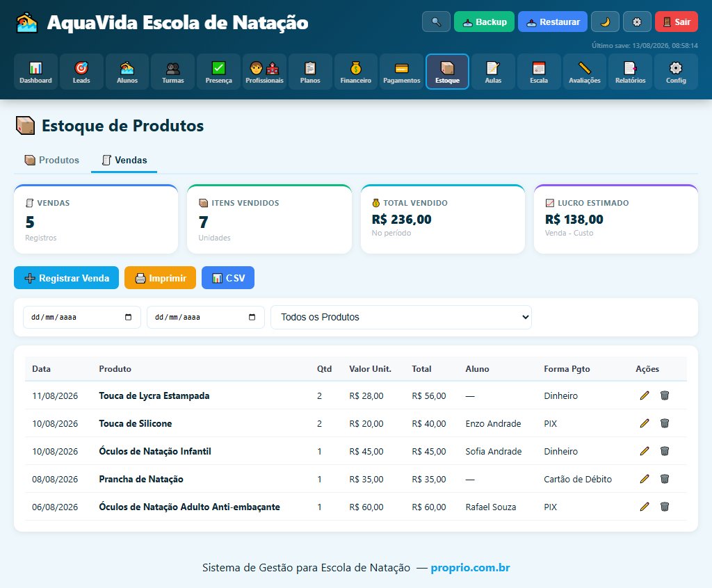Click the Imprimir button
712x588 pixels.
[161, 278]
